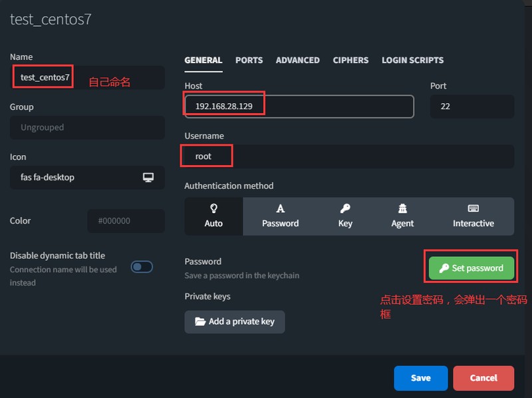Click the desktop monitor icon in Icon field
The height and width of the screenshot is (398, 532).
point(148,177)
